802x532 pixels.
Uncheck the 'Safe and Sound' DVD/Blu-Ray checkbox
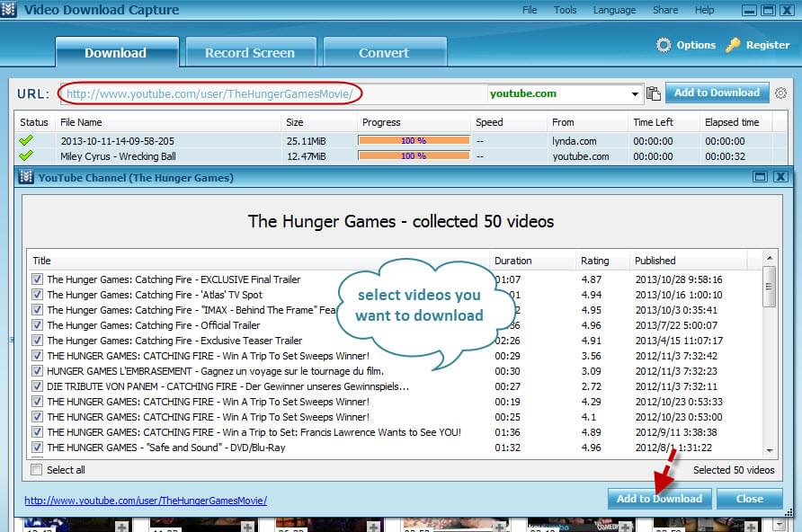[37, 448]
